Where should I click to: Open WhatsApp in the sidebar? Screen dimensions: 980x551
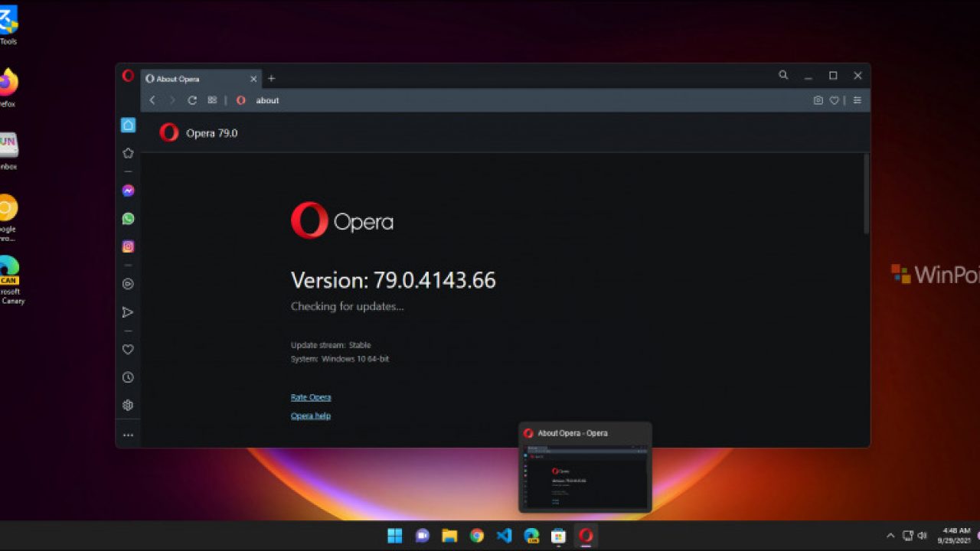[128, 219]
